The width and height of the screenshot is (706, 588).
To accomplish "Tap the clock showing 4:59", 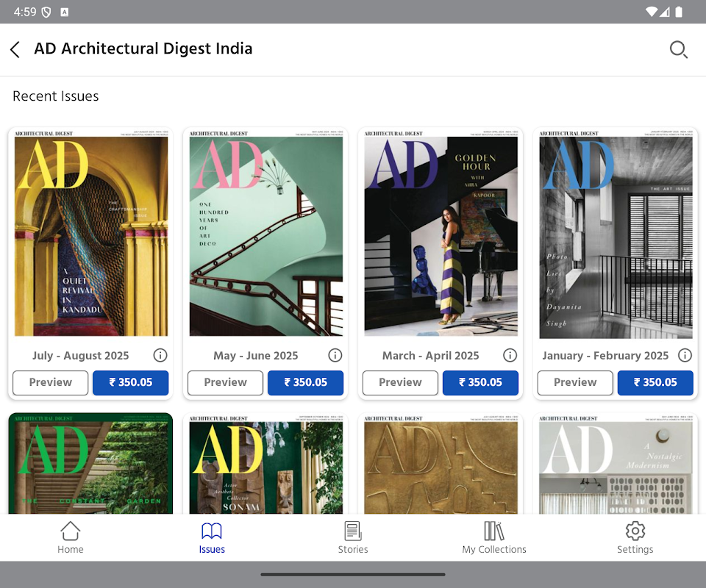I will pos(25,12).
